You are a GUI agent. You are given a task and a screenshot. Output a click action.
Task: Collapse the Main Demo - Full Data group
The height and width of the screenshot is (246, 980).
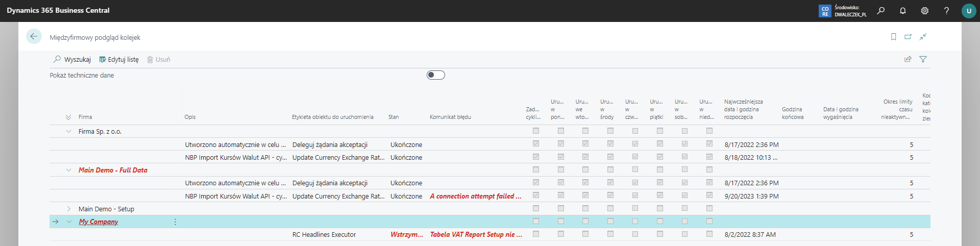tap(68, 170)
